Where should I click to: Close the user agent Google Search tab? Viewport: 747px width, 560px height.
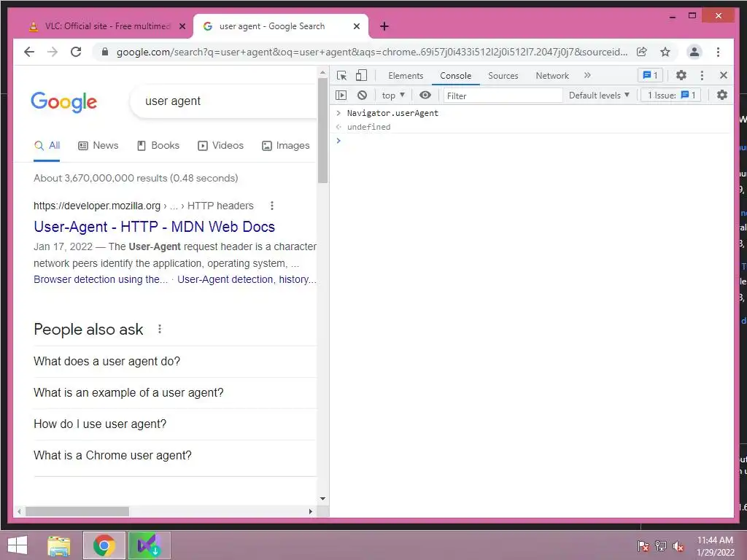(x=356, y=27)
